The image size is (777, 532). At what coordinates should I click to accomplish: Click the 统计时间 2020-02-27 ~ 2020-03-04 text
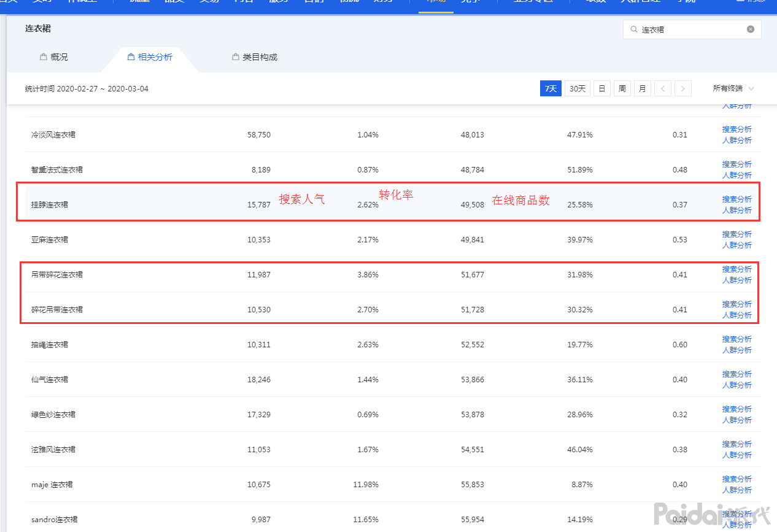87,88
